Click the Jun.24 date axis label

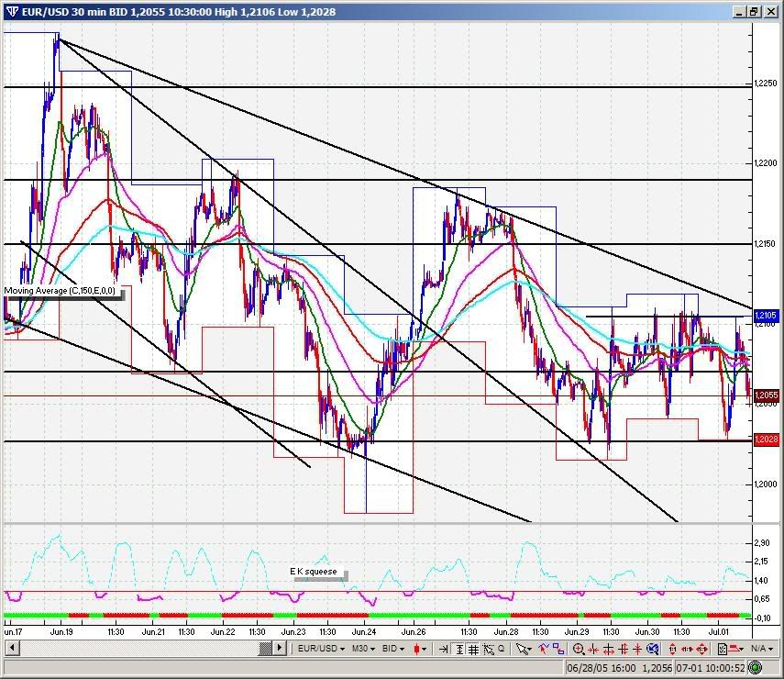(x=364, y=632)
